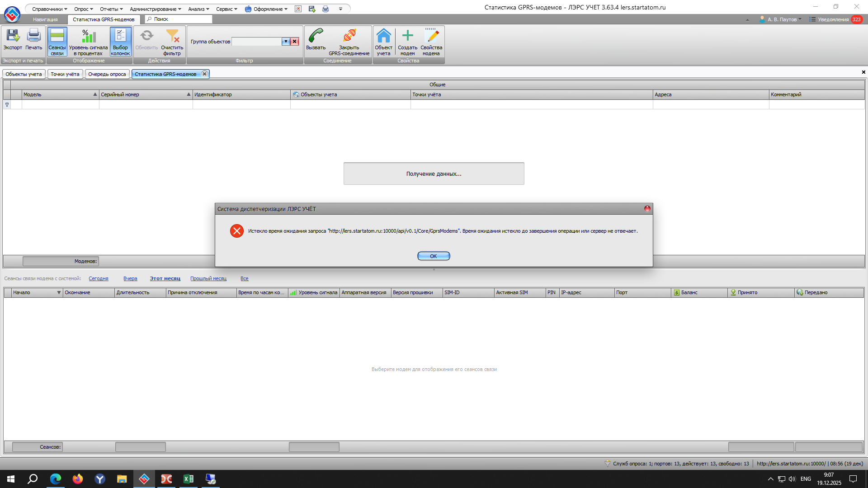This screenshot has height=488, width=868.
Task: Open Excel from Windows taskbar
Action: tap(188, 479)
